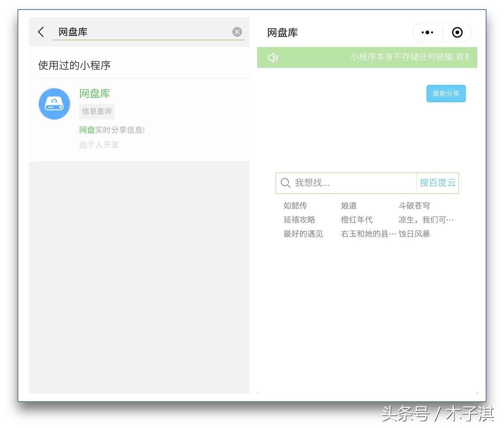The image size is (504, 428).
Task: Select the 斗破苍穹 hot search keyword
Action: tap(414, 205)
